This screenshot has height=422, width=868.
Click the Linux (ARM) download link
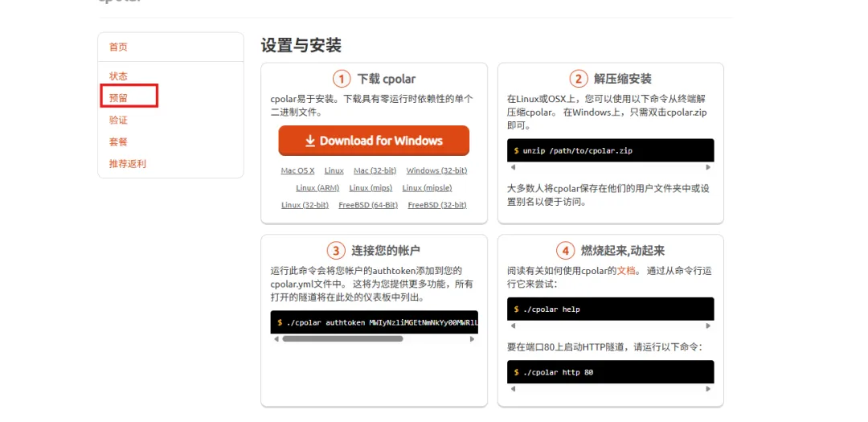(x=317, y=188)
